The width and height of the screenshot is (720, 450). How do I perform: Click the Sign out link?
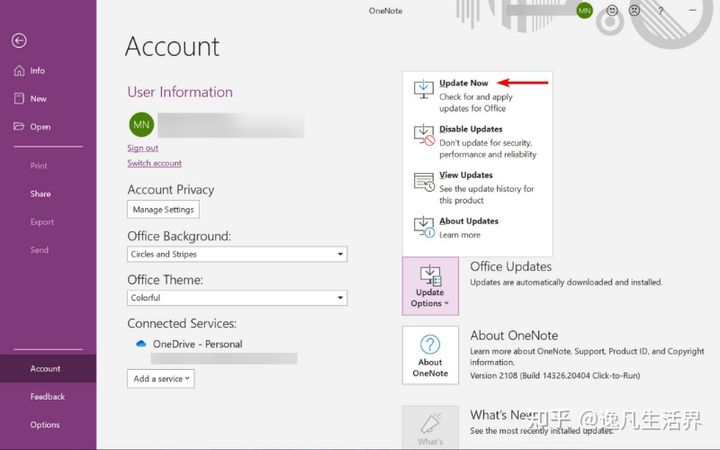point(143,148)
